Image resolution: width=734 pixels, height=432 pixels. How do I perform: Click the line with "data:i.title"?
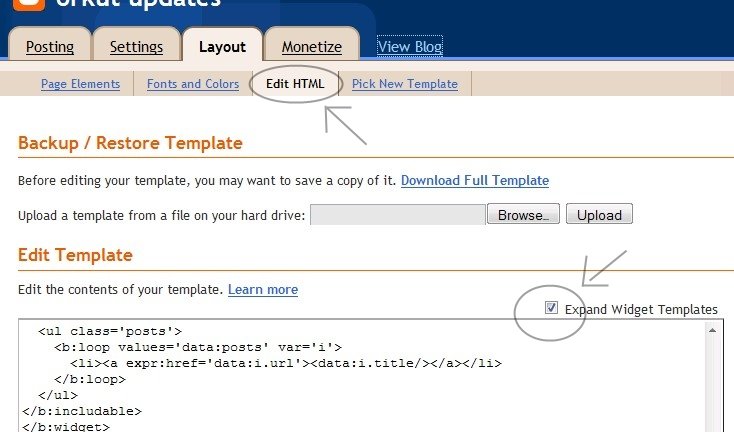286,363
